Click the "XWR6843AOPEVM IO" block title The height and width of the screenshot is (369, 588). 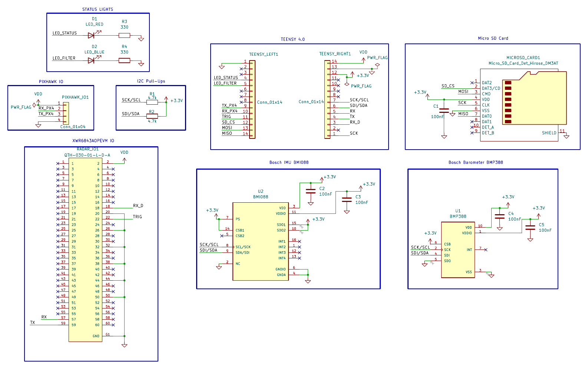[93, 141]
